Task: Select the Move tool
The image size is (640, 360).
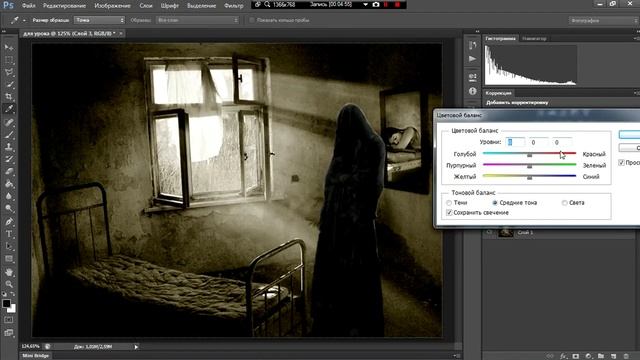Action: 9,47
